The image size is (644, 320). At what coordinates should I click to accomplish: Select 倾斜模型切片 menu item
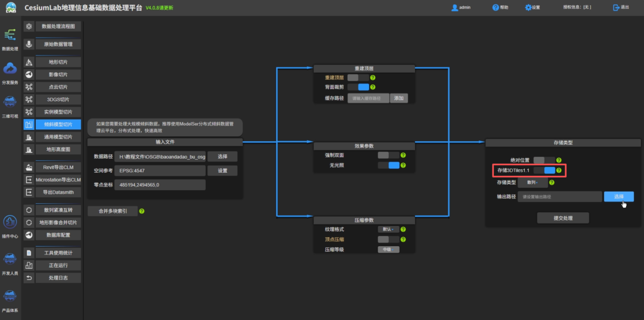tap(58, 125)
